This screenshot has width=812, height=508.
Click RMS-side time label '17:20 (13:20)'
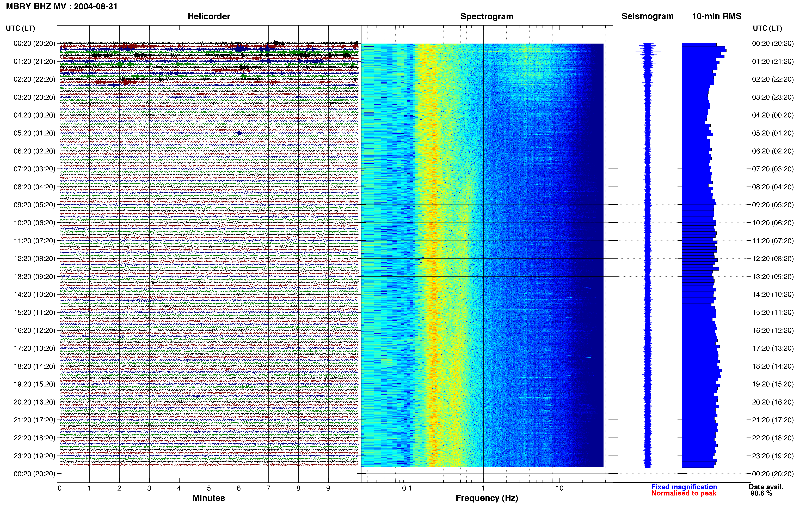click(x=773, y=348)
